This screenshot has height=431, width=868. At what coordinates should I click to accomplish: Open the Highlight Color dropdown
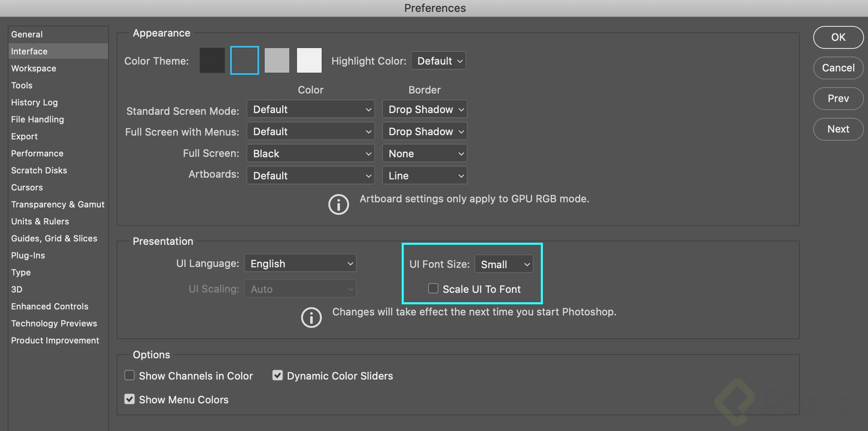(x=439, y=61)
